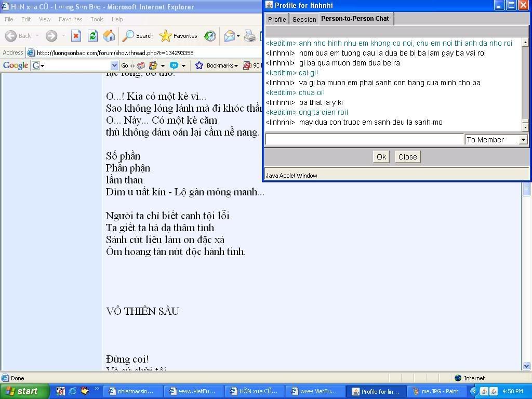Go to the Home page icon
Viewport: 532px width, 399px height.
tap(109, 36)
